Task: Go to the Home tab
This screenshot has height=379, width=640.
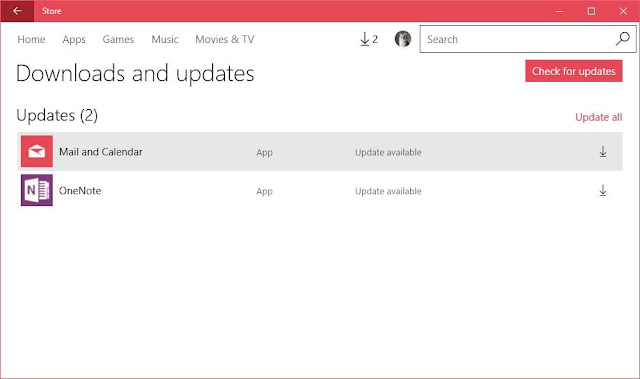Action: pos(31,40)
